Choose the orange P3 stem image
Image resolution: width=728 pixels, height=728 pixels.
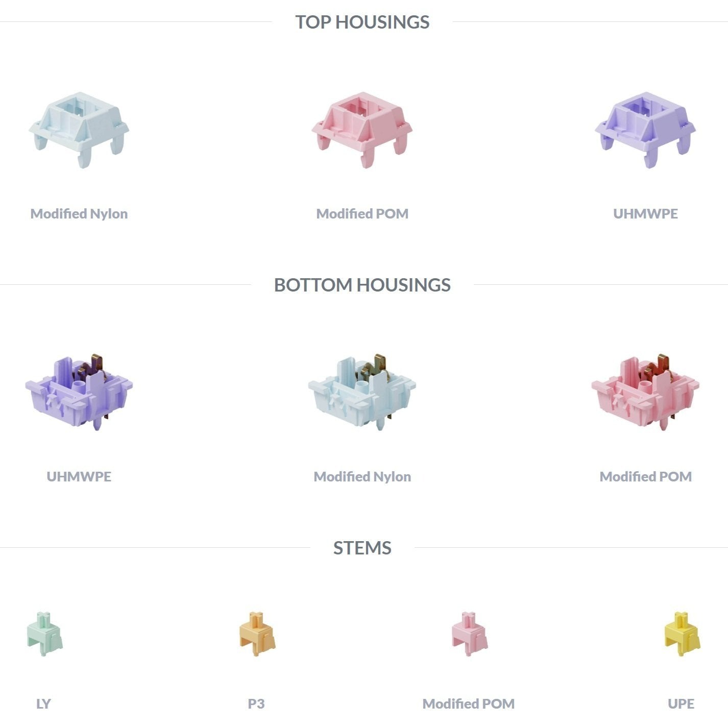257,634
